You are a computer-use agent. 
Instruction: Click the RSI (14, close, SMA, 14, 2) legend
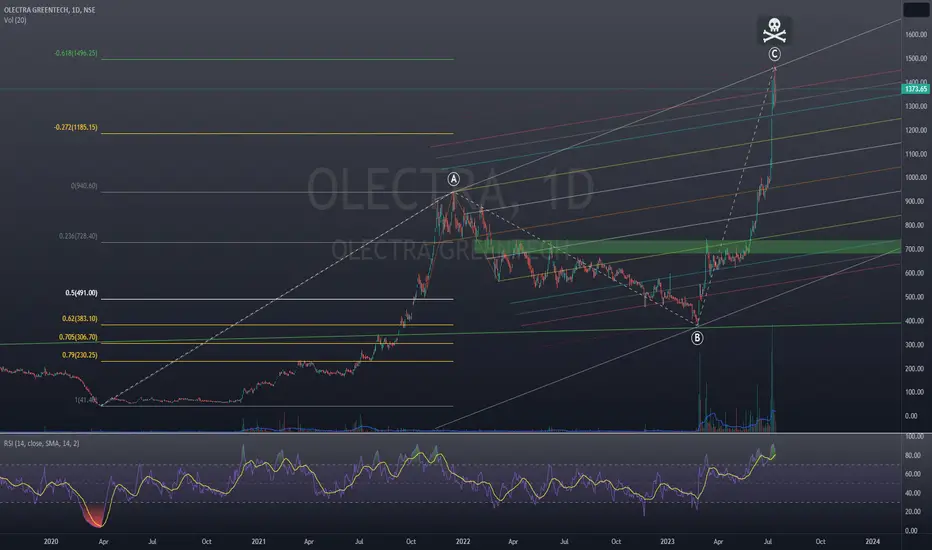(42, 444)
